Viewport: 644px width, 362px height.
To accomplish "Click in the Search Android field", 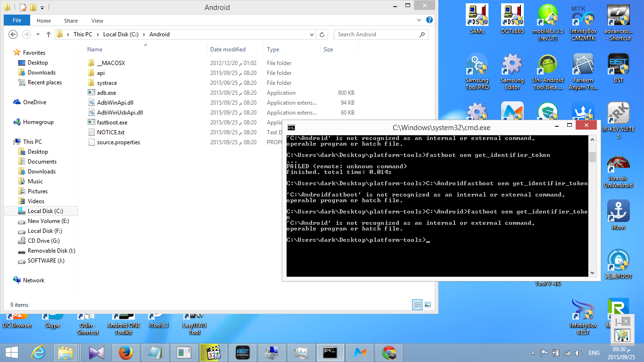I will (381, 34).
